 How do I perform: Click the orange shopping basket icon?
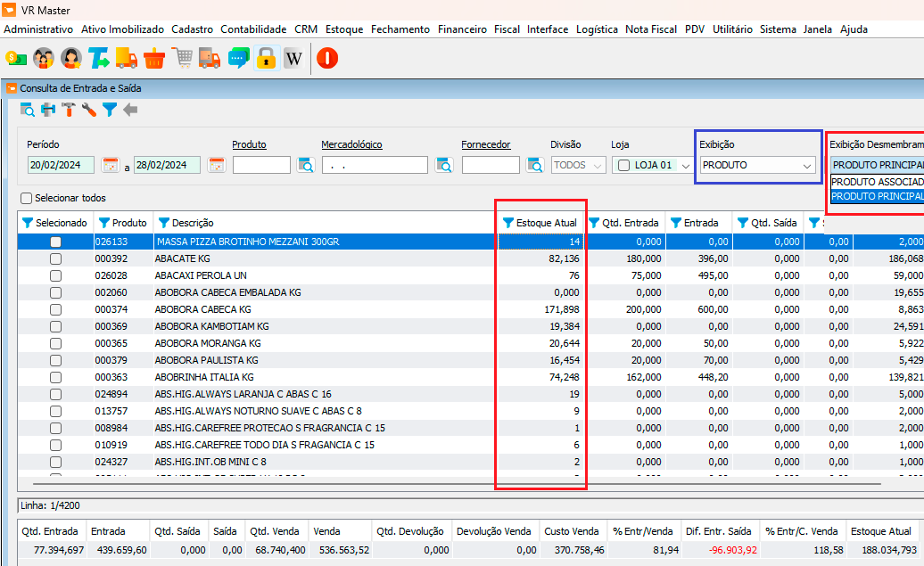click(x=154, y=59)
